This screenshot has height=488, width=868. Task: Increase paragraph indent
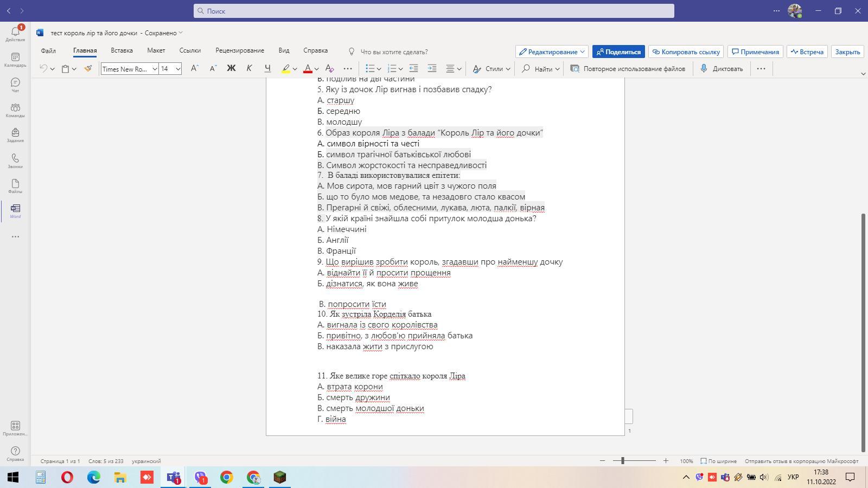432,68
